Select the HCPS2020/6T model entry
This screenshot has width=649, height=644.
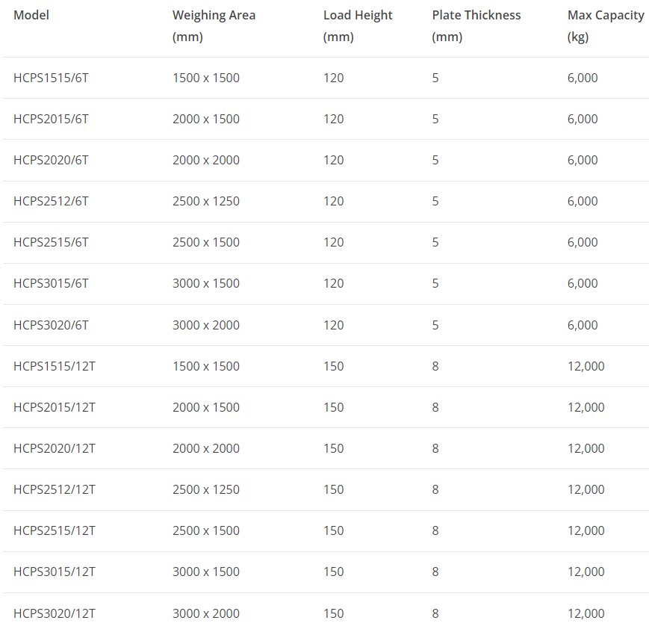click(51, 160)
